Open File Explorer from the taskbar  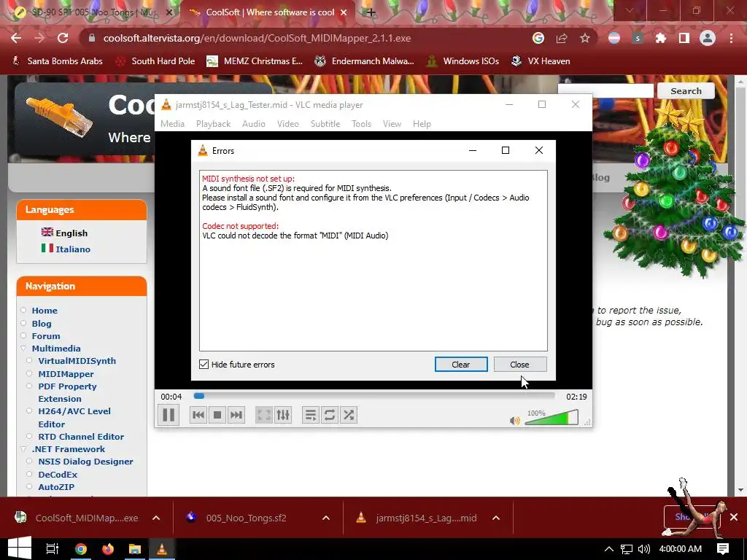[135, 548]
